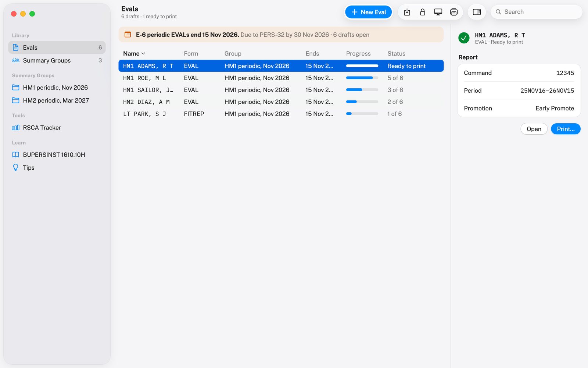Image resolution: width=588 pixels, height=368 pixels.
Task: Click the Summary Groups people icon
Action: click(x=15, y=60)
